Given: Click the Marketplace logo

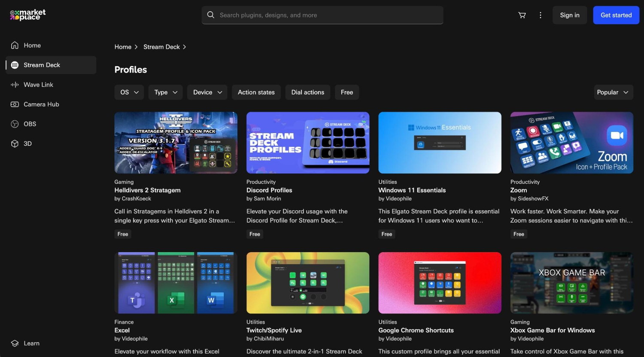Looking at the screenshot, I should coord(28,15).
